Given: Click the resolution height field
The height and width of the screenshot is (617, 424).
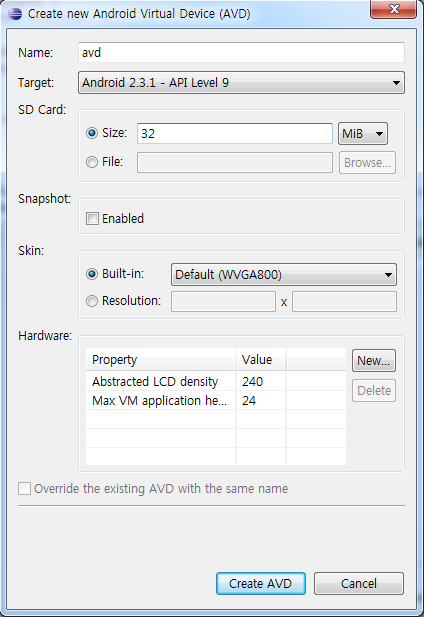Looking at the screenshot, I should tap(344, 301).
